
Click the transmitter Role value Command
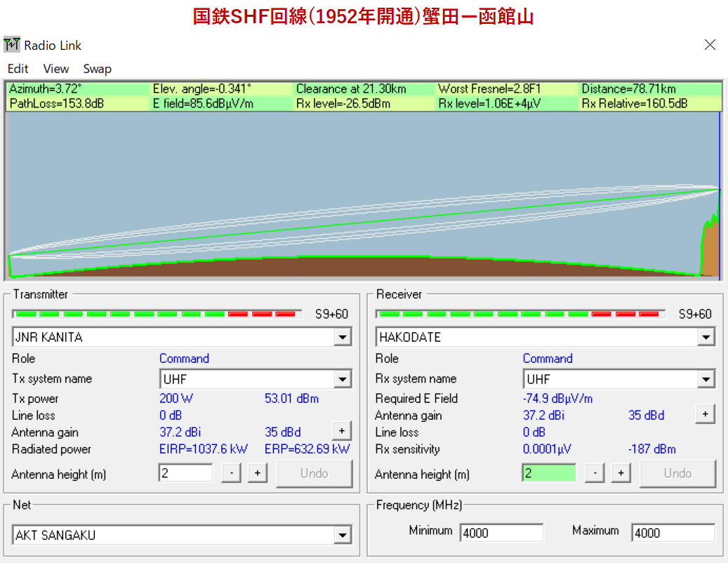[x=184, y=358]
